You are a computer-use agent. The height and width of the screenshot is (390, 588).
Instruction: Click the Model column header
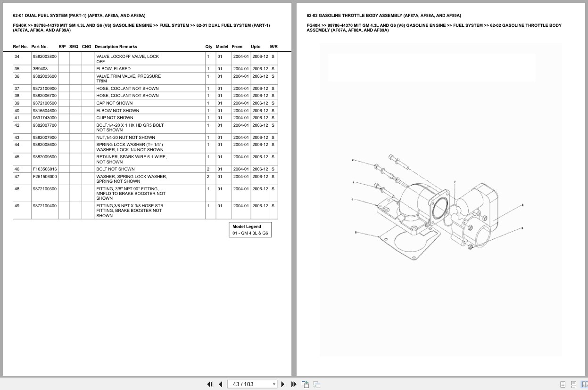[222, 47]
